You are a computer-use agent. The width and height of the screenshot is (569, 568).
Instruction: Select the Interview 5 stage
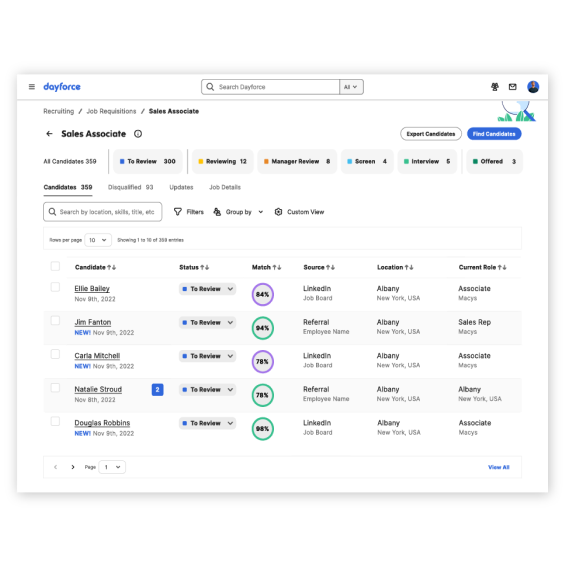427,161
